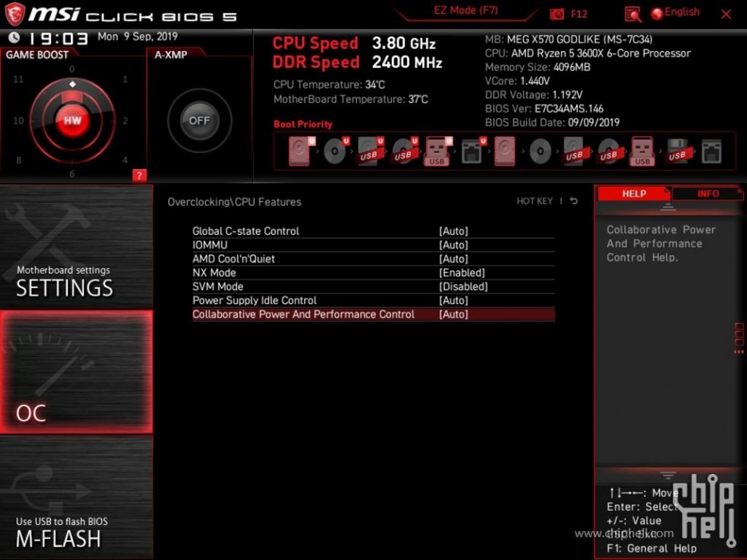The width and height of the screenshot is (747, 560).
Task: Click the MB: MEG X570 GODLIKE line
Action: 568,40
